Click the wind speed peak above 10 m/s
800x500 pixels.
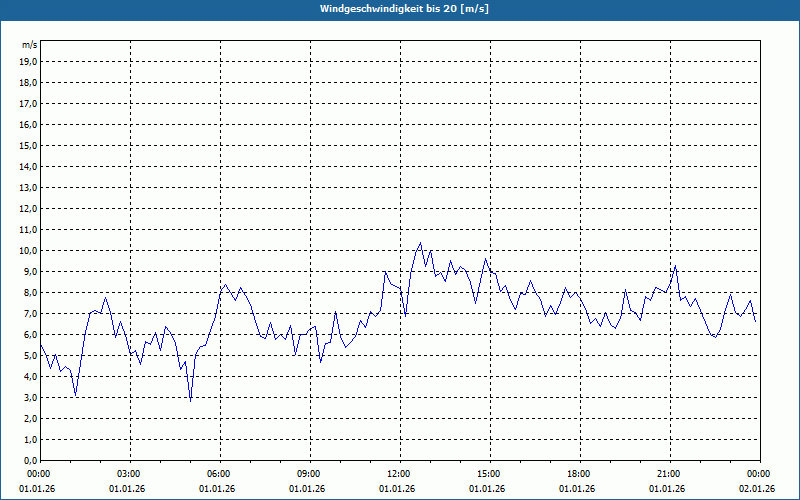click(x=420, y=243)
